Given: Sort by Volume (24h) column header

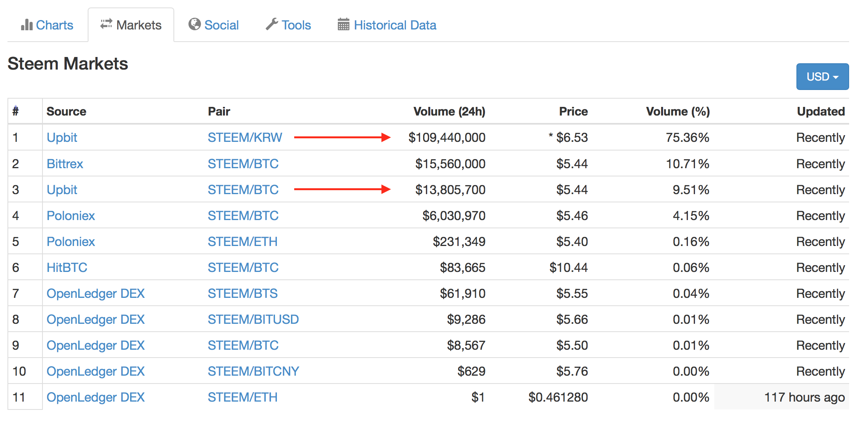Looking at the screenshot, I should point(450,112).
